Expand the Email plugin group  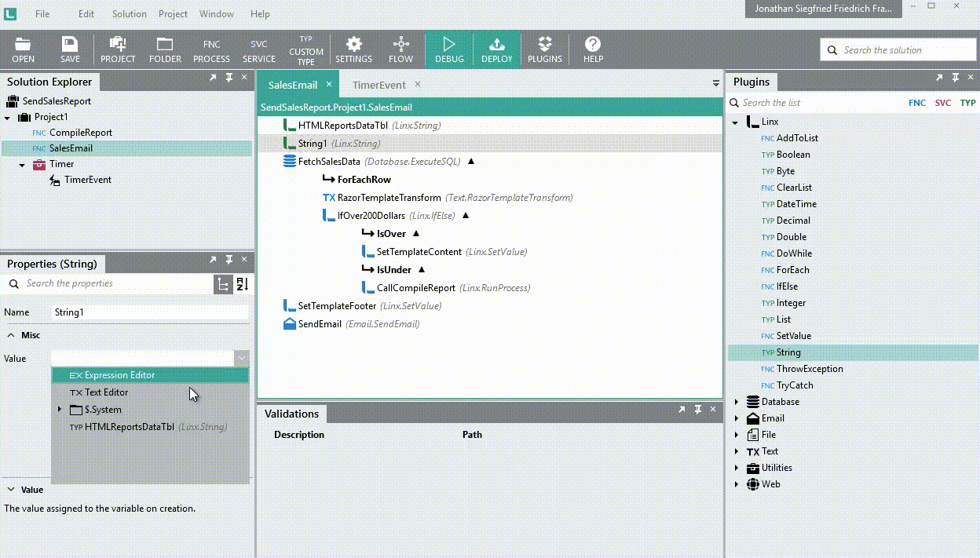tap(736, 418)
